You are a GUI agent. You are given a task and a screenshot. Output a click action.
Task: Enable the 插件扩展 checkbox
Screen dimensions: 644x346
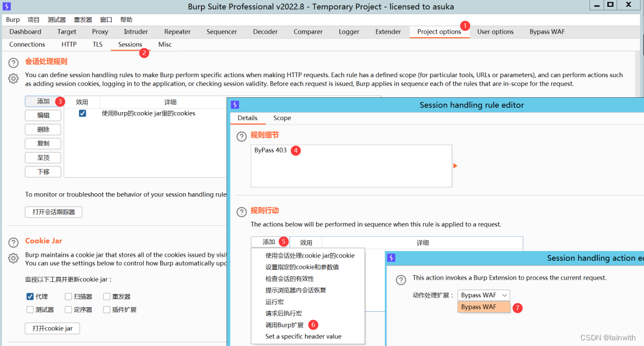(106, 309)
